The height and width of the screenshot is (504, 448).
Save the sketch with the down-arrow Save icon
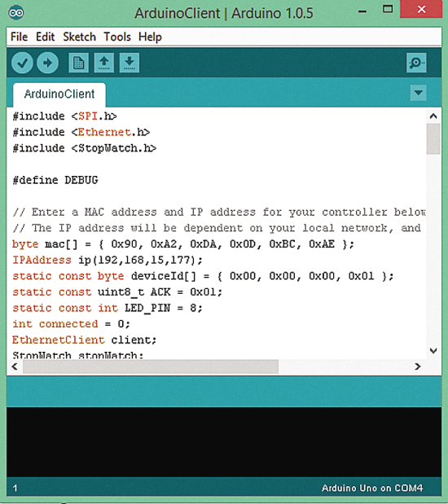point(130,63)
